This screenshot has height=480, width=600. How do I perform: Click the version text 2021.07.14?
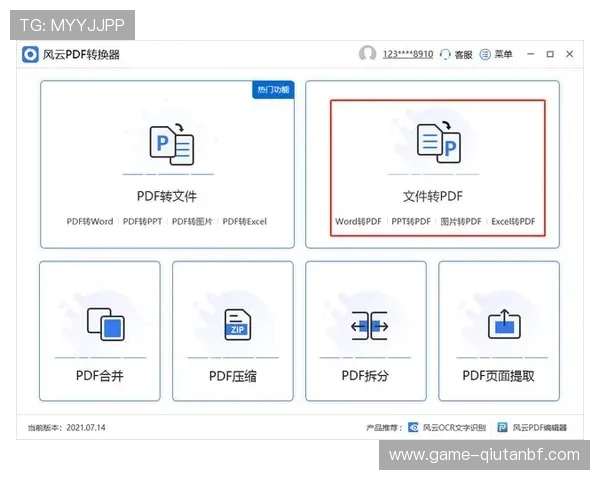[x=86, y=428]
